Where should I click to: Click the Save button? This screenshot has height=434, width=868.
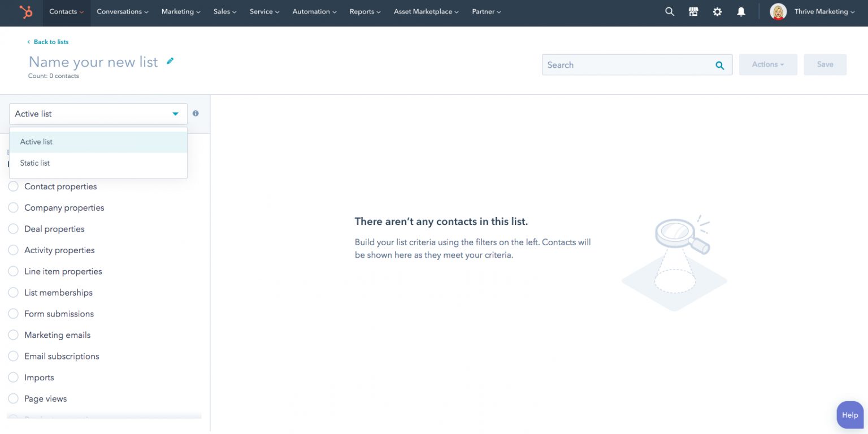pyautogui.click(x=825, y=64)
